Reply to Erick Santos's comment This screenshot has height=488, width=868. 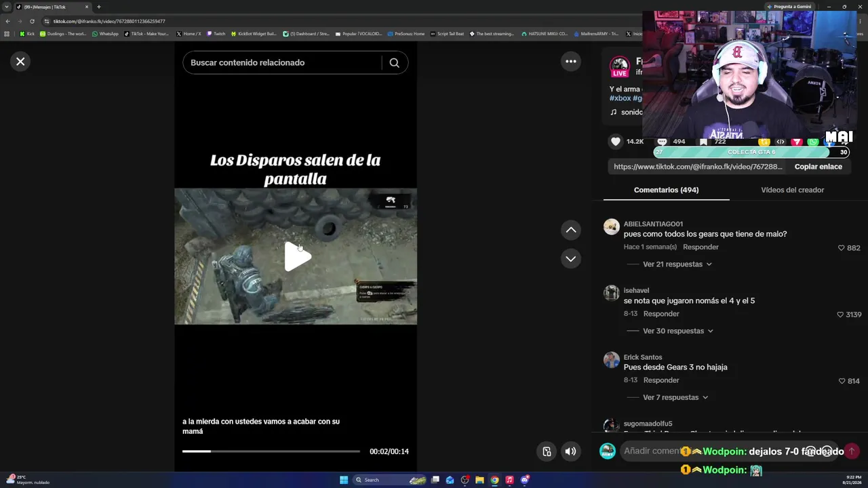click(x=661, y=381)
